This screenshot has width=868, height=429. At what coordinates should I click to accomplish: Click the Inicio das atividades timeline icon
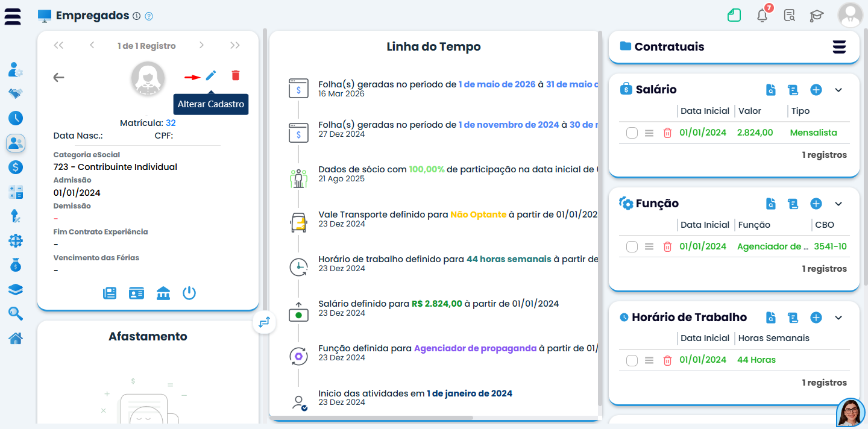pos(298,402)
